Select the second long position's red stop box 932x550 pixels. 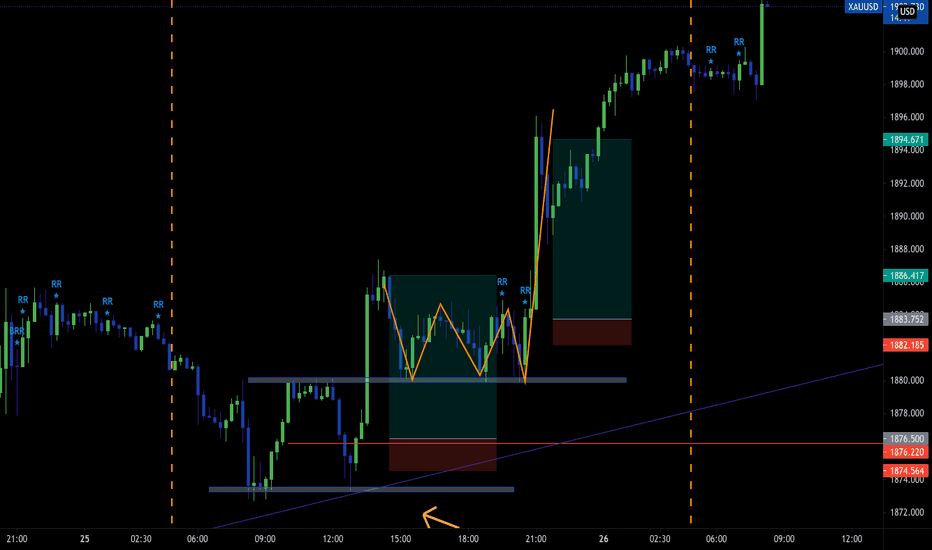[x=592, y=332]
